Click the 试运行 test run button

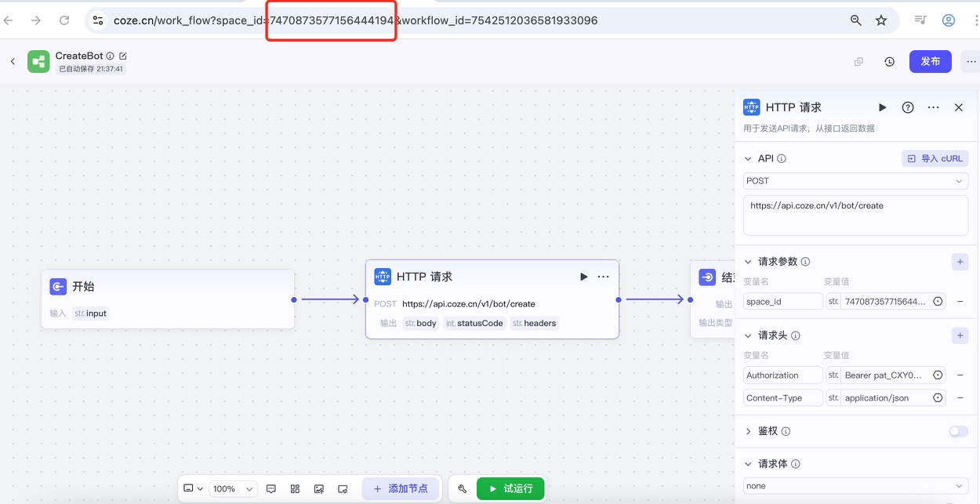coord(510,488)
